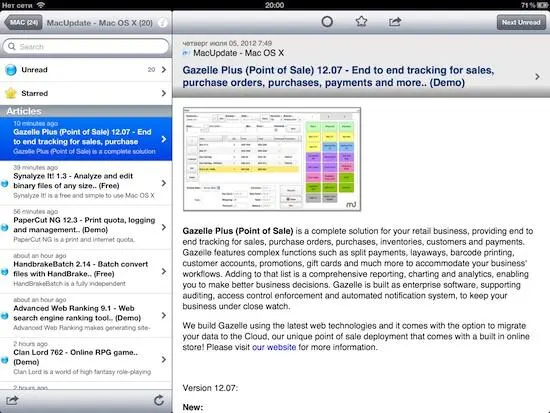Click the 20:00 clock in the status bar
Image resolution: width=550 pixels, height=413 pixels.
(275, 5)
